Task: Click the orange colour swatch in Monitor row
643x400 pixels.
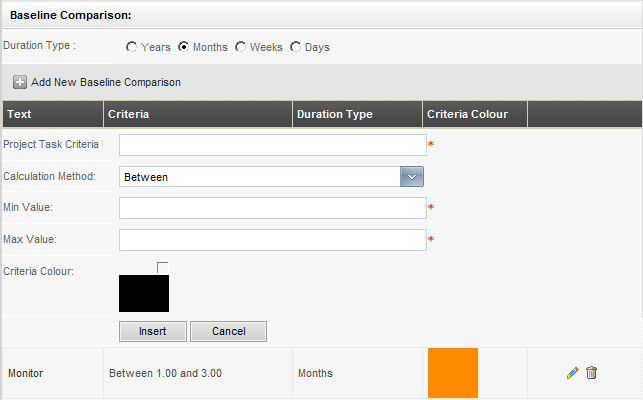Action: tap(452, 373)
